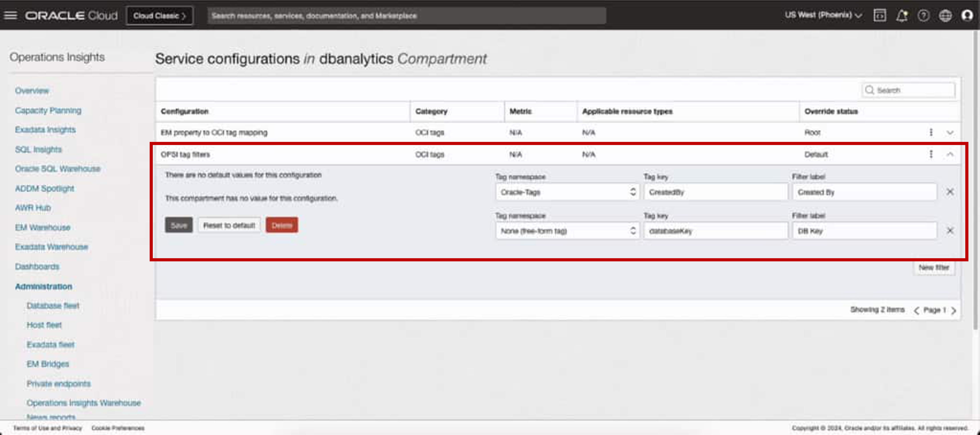This screenshot has width=980, height=435.
Task: Click the Save button
Action: pyautogui.click(x=179, y=225)
